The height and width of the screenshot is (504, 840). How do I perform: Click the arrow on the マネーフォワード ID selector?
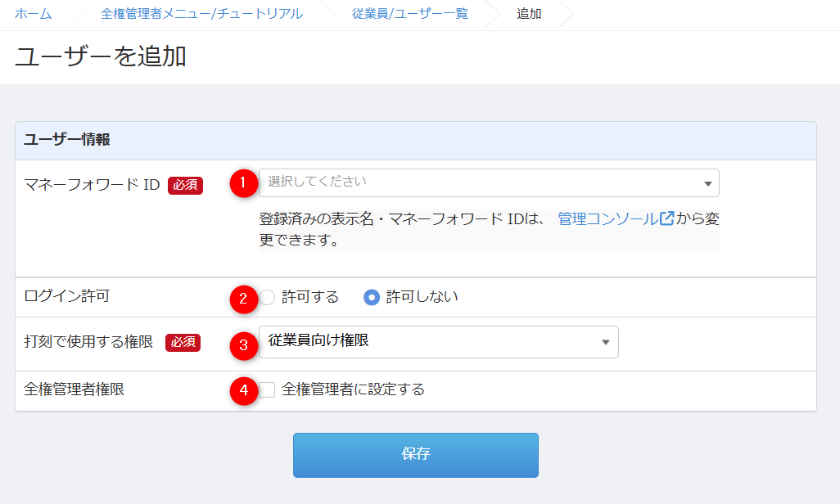pyautogui.click(x=707, y=183)
